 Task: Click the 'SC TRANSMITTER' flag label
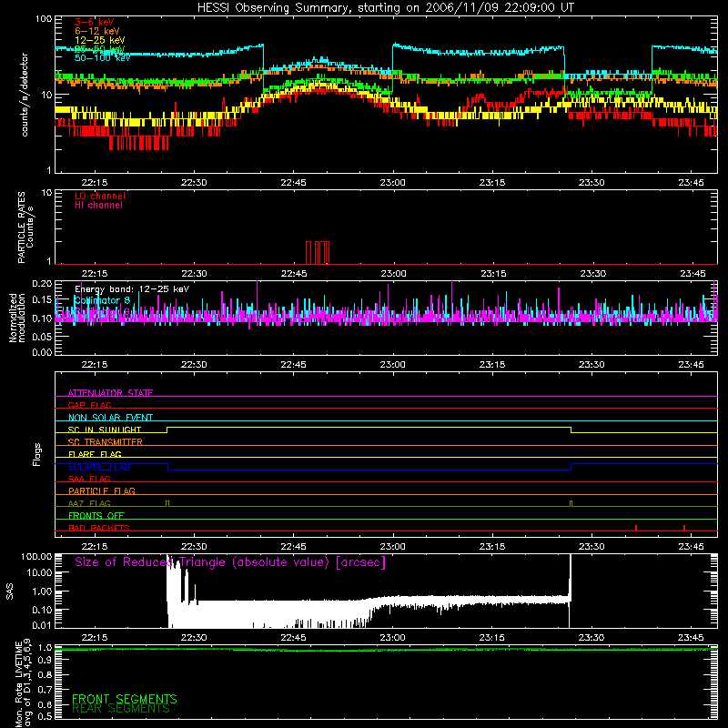[106, 442]
